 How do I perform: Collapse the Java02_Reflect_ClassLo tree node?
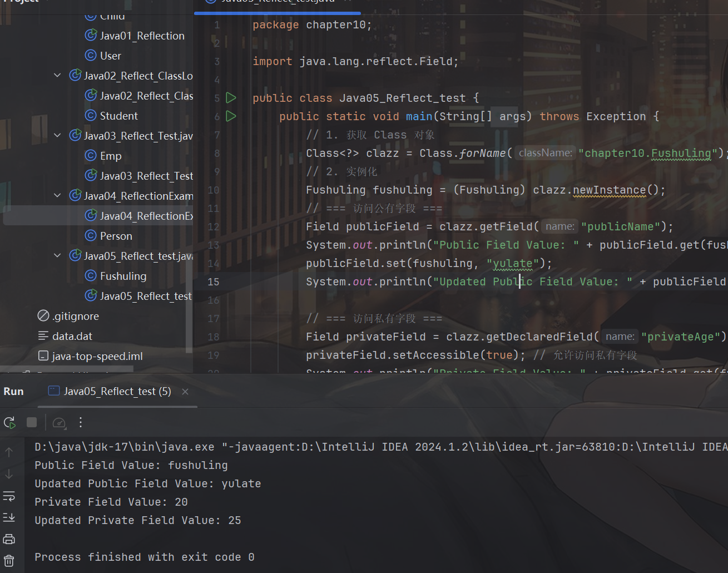(x=57, y=76)
